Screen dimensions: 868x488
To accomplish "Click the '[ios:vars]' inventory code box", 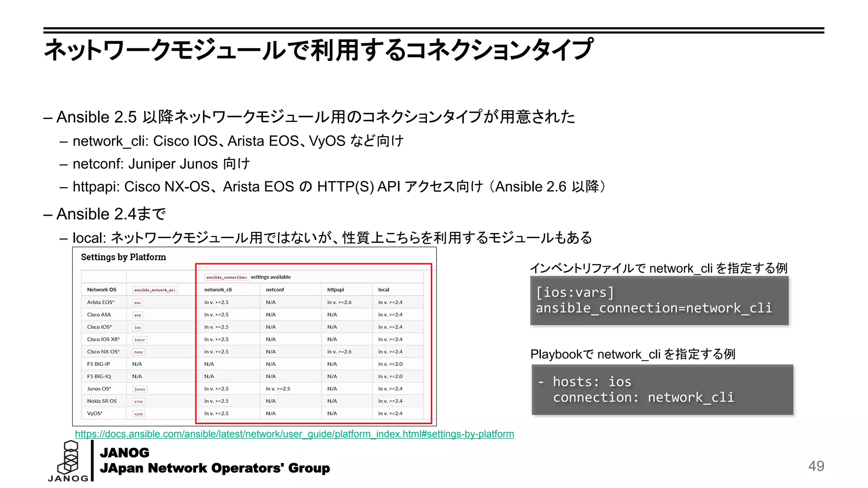I will pyautogui.click(x=659, y=301).
